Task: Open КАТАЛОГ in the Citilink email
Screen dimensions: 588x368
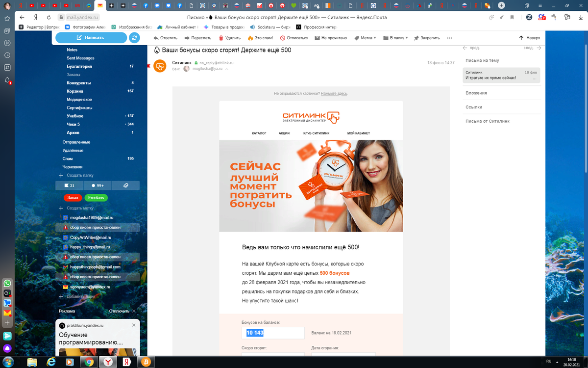Action: pos(259,133)
